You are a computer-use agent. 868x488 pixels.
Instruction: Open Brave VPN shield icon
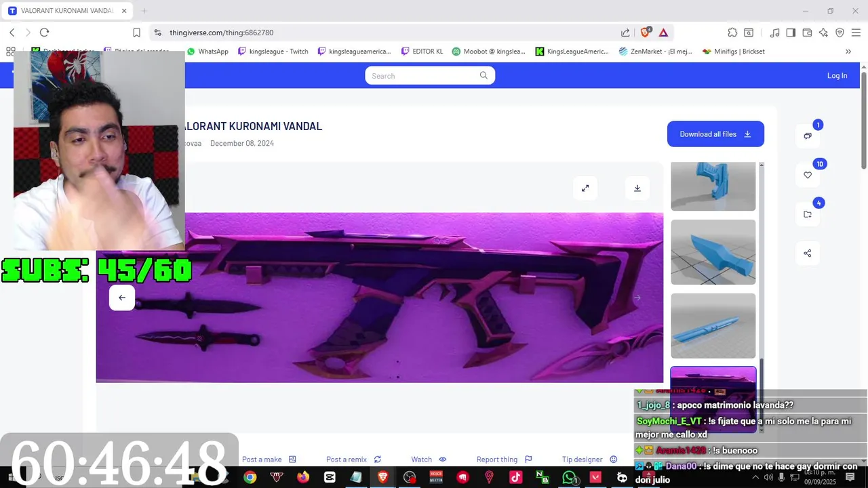(840, 33)
